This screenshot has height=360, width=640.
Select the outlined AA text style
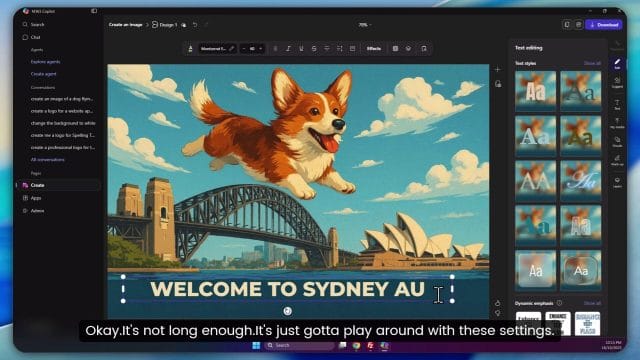536,181
